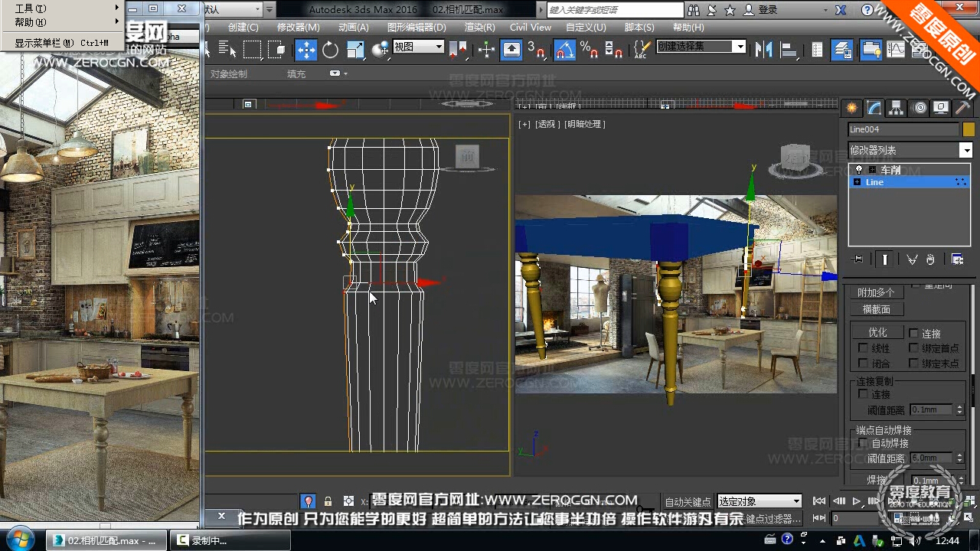Enable the 连接 checkbox next to 优化
The width and height of the screenshot is (980, 551).
[913, 333]
